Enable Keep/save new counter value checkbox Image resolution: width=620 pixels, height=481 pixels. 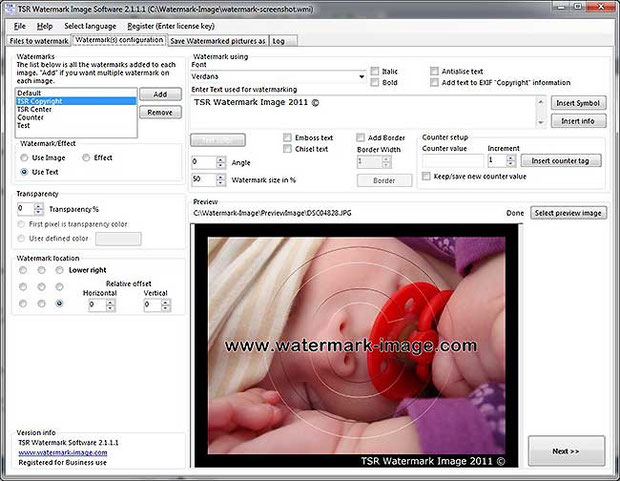(x=426, y=176)
